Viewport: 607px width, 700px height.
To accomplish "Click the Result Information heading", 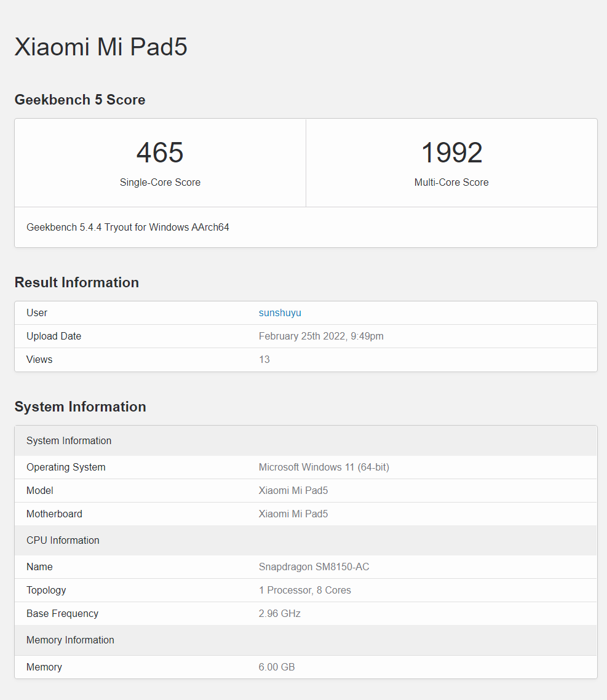I will [x=77, y=282].
